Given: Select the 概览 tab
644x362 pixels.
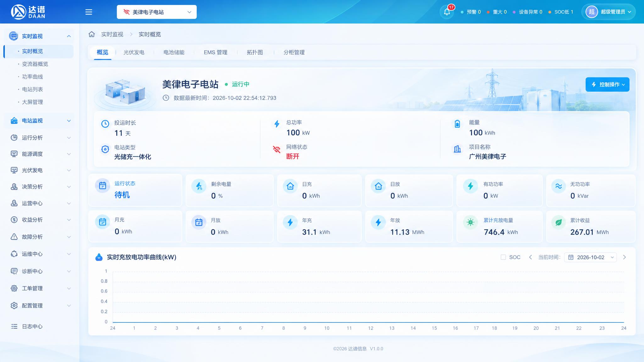Looking at the screenshot, I should pos(103,52).
